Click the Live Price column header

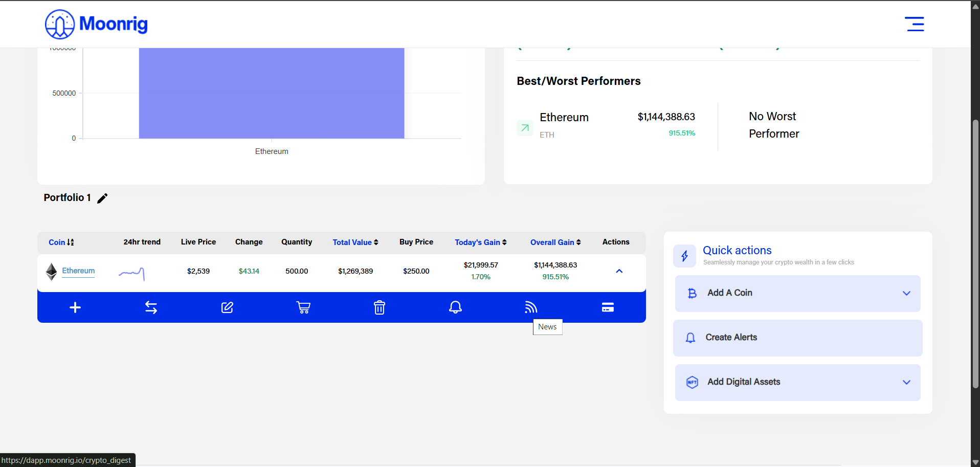coord(198,242)
